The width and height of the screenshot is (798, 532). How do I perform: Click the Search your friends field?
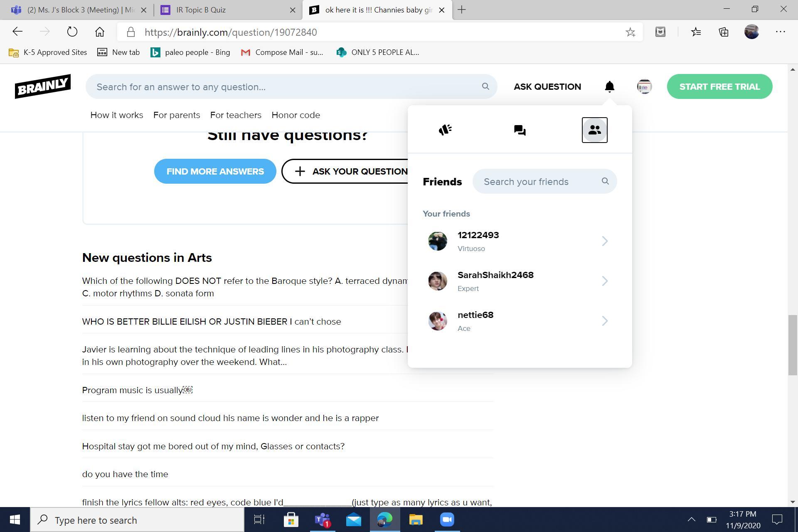point(538,182)
